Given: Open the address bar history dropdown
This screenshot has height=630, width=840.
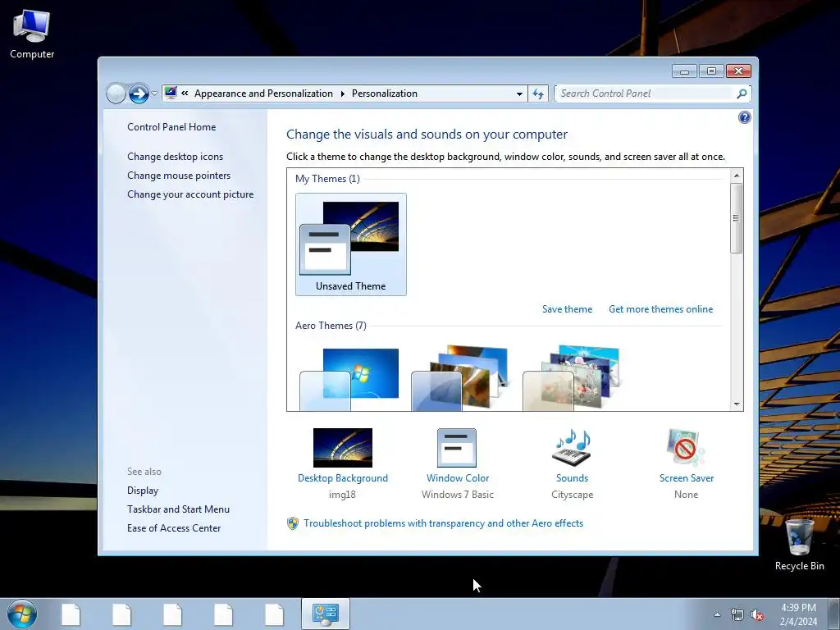Looking at the screenshot, I should [x=519, y=94].
